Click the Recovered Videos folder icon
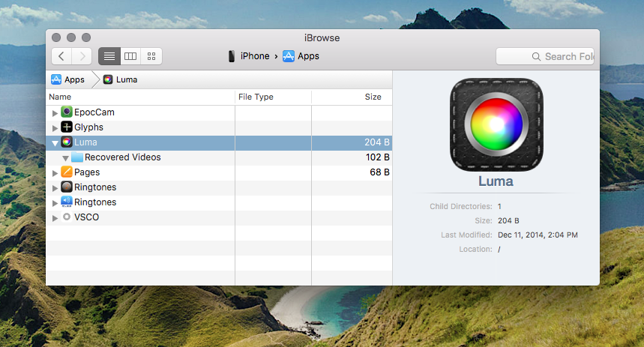644x347 pixels. tap(76, 157)
